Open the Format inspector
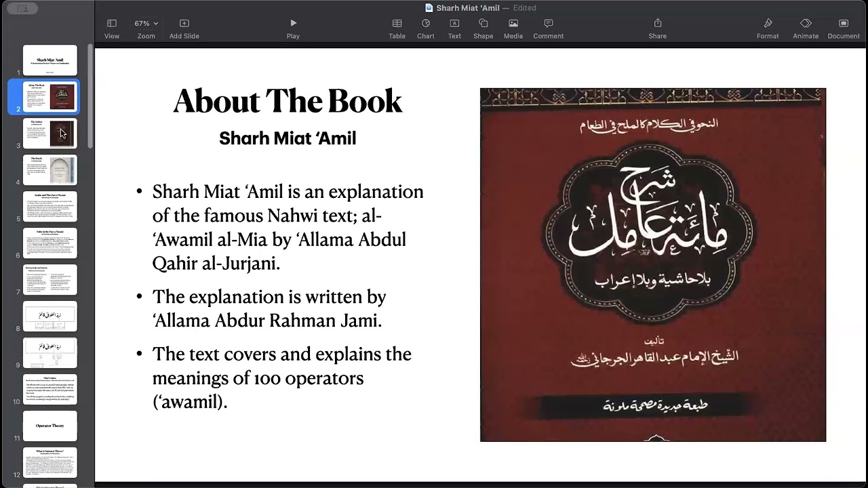 coord(768,28)
